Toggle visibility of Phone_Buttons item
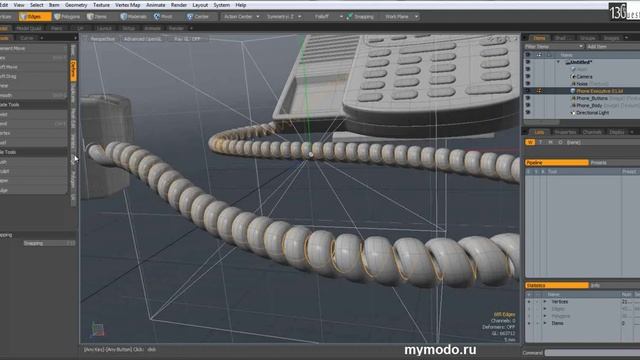Image resolution: width=640 pixels, height=360 pixels. (x=528, y=98)
